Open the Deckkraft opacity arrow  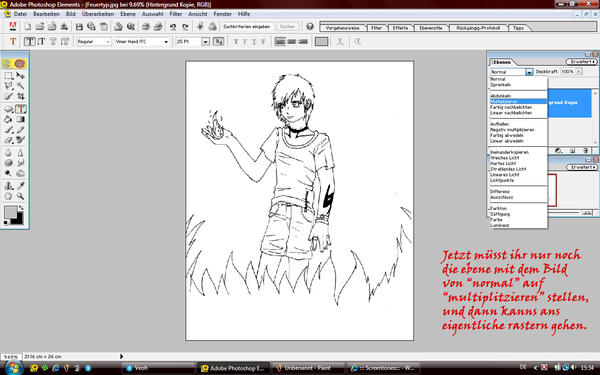click(x=578, y=72)
